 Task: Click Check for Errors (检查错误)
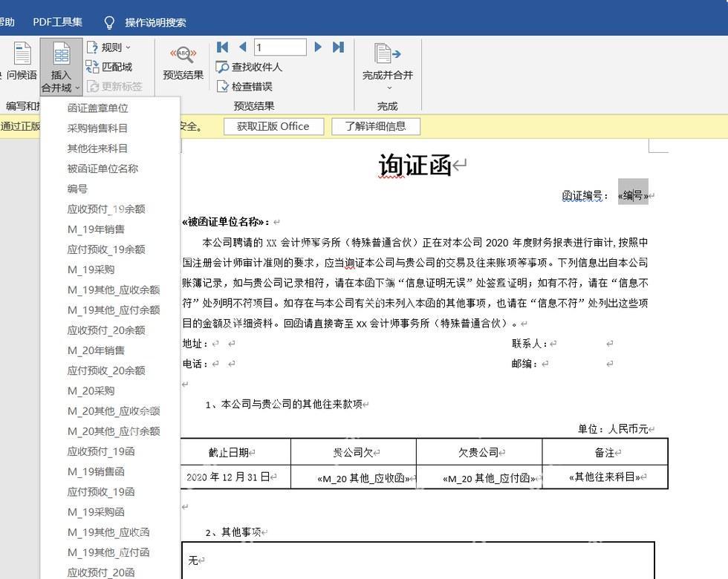point(244,86)
